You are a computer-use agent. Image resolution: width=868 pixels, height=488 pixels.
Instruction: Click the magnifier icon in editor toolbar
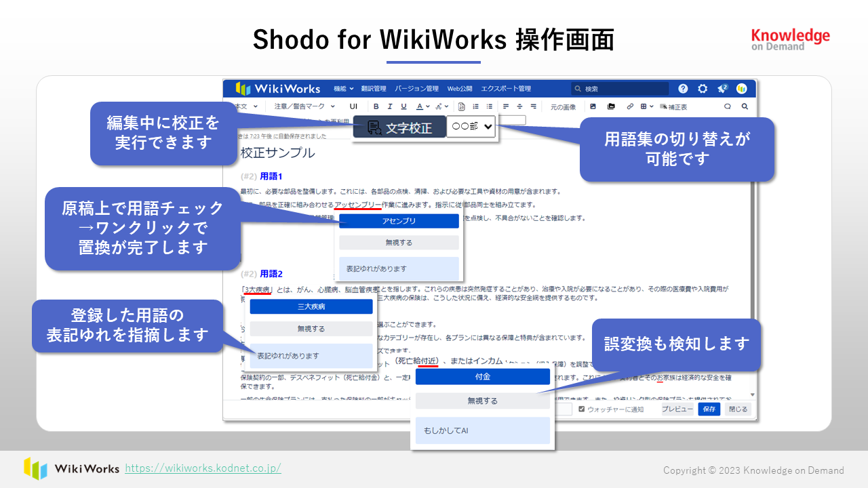(x=745, y=106)
